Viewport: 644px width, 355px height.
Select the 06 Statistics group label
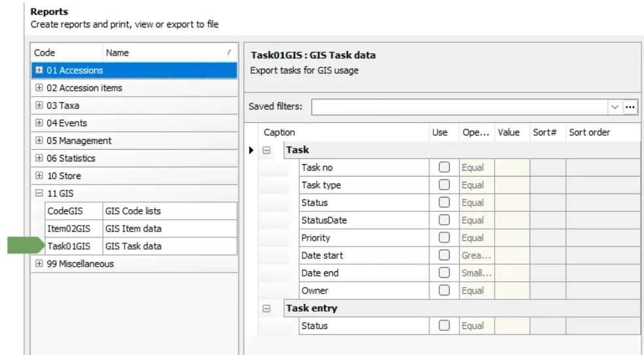pos(71,158)
